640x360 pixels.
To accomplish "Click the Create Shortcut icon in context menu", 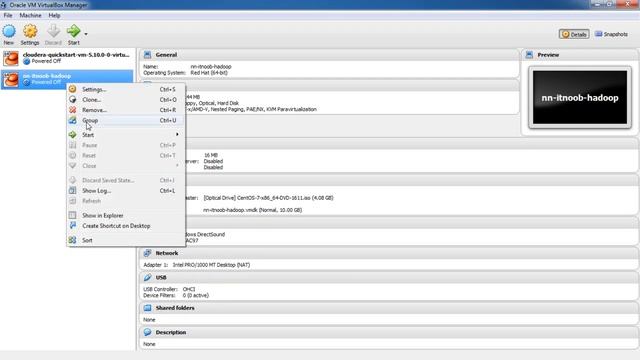I will (x=73, y=225).
